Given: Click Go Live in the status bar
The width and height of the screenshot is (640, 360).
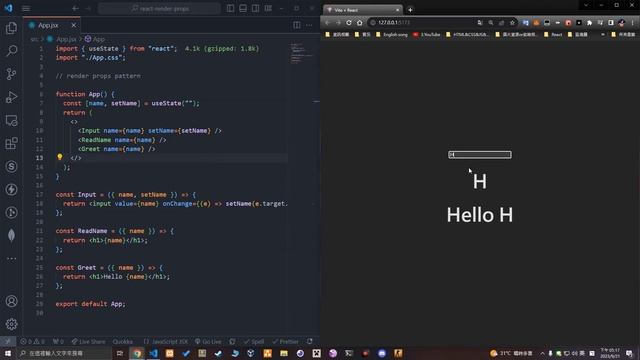Looking at the screenshot, I should pos(208,341).
